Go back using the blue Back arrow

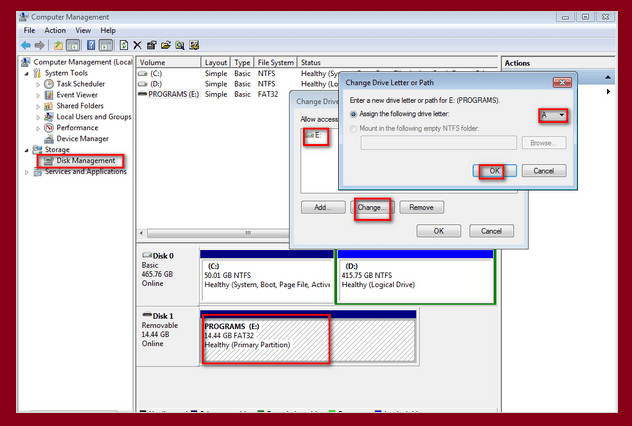point(26,45)
